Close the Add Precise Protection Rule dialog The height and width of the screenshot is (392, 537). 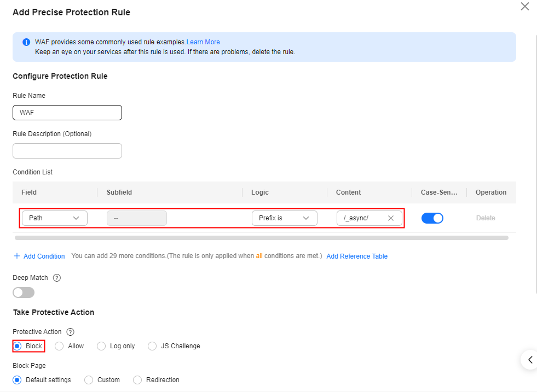click(524, 7)
